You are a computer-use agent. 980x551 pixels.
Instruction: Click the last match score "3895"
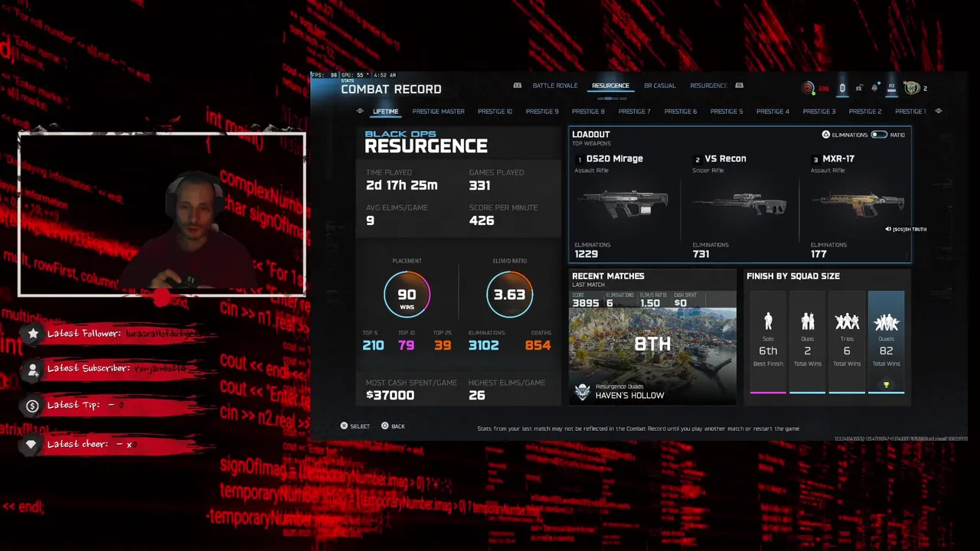click(585, 303)
